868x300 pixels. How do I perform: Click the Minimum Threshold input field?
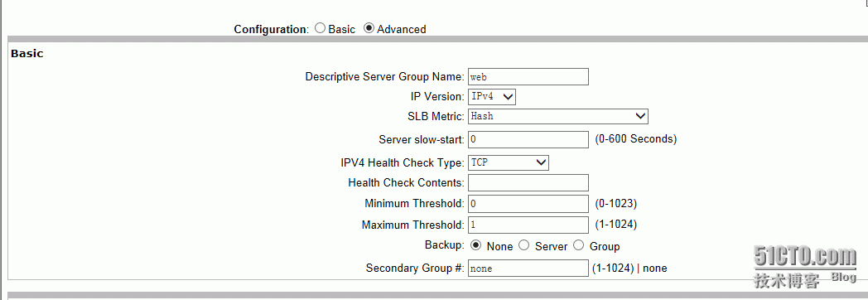tap(528, 204)
